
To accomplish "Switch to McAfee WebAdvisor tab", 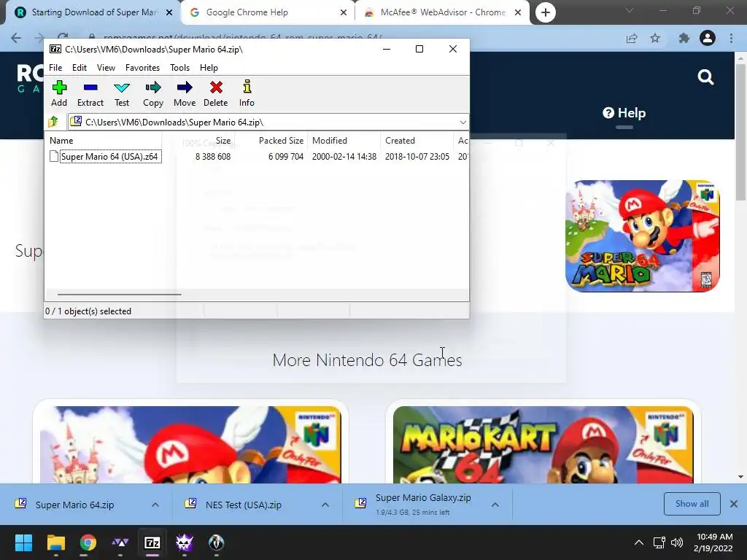I will click(x=443, y=12).
